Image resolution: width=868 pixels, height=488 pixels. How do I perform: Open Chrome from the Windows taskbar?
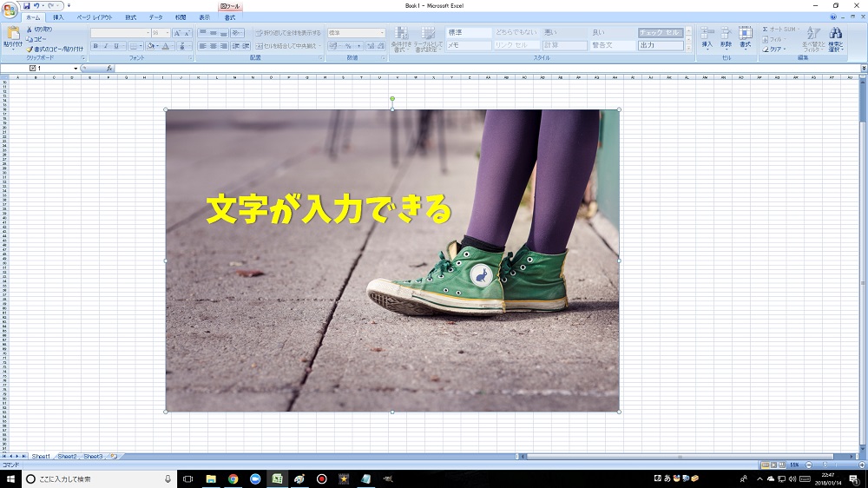click(x=233, y=478)
